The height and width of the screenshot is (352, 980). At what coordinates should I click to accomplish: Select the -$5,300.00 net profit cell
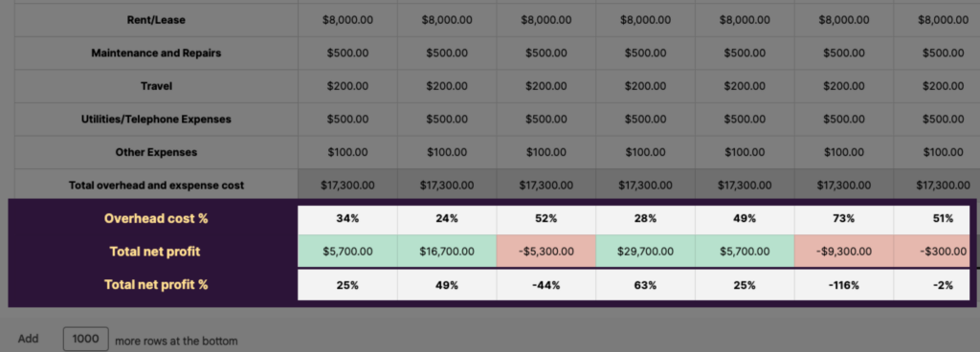click(546, 252)
